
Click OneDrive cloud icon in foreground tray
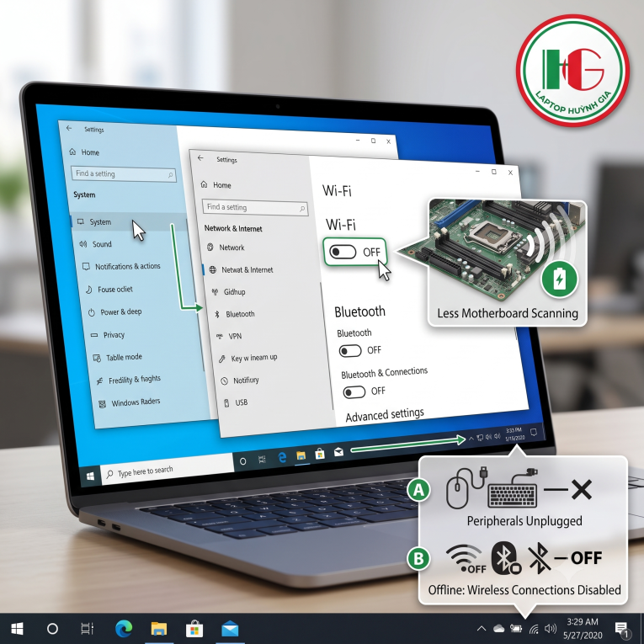498,628
